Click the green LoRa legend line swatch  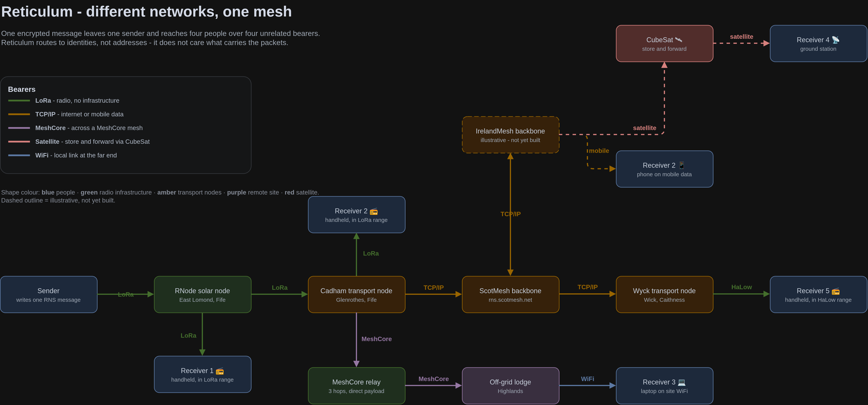pos(19,100)
